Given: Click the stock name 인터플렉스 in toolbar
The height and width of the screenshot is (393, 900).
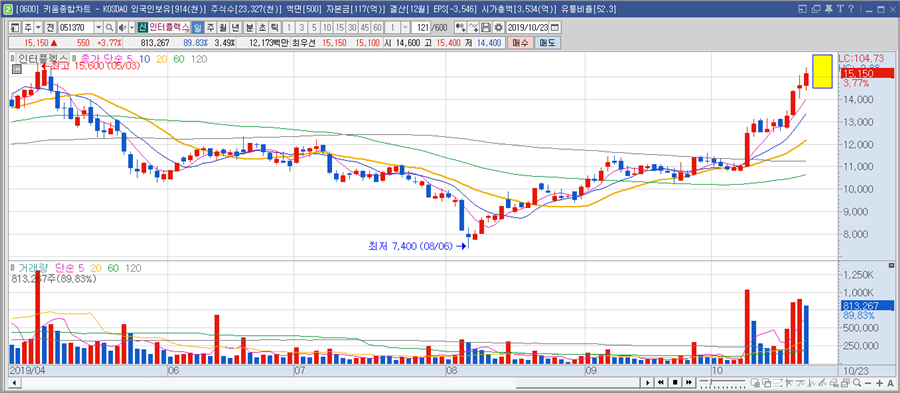Looking at the screenshot, I should [169, 28].
